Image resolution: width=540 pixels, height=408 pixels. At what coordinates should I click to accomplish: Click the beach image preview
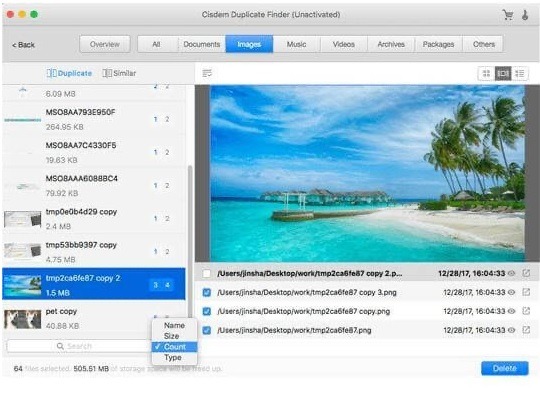point(367,173)
